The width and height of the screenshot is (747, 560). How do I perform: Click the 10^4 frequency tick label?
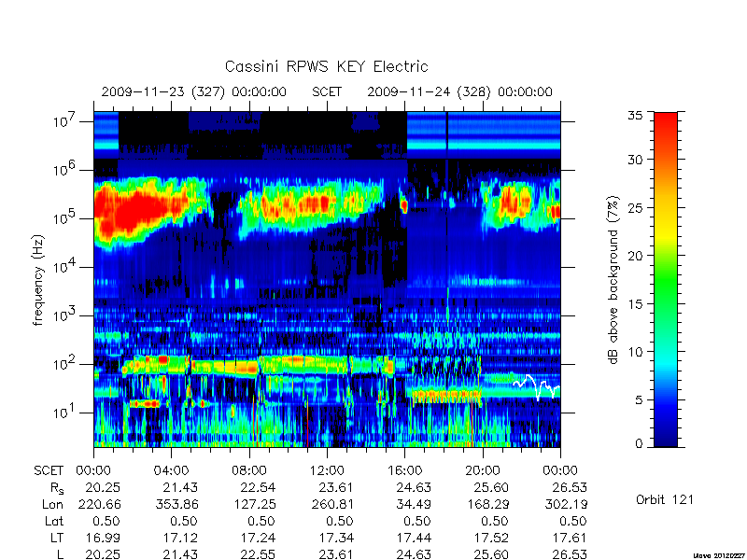pyautogui.click(x=65, y=266)
